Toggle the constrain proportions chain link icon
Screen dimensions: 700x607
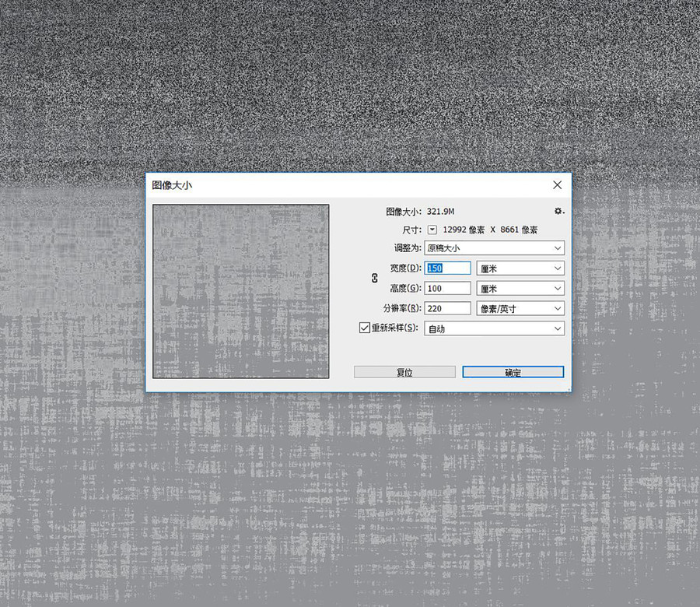click(x=375, y=278)
